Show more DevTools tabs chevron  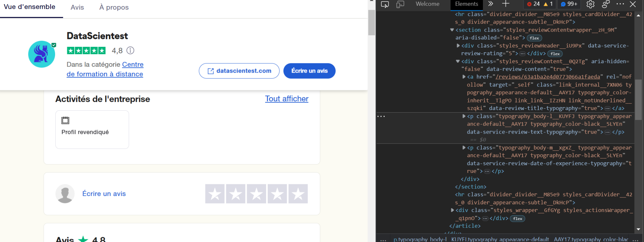491,4
